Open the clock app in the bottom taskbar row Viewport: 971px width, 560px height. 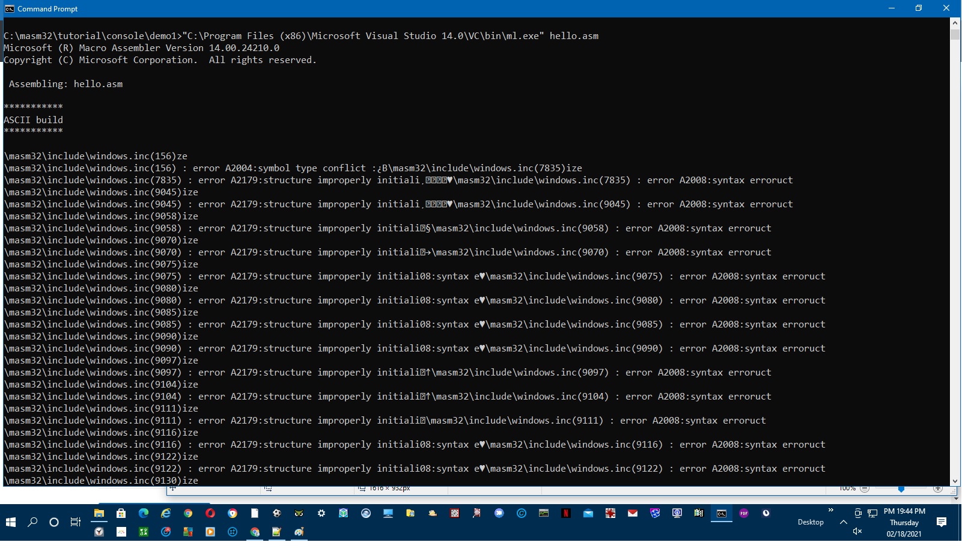tap(99, 532)
